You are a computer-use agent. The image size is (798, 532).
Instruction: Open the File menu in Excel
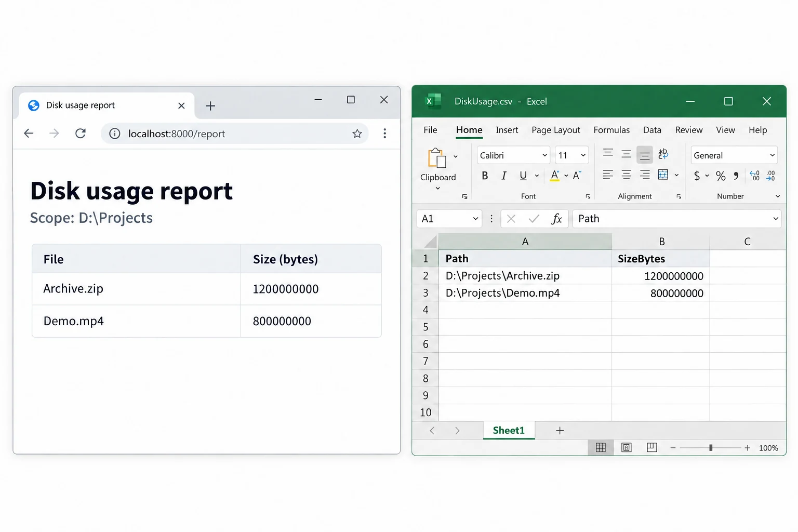[x=430, y=130]
